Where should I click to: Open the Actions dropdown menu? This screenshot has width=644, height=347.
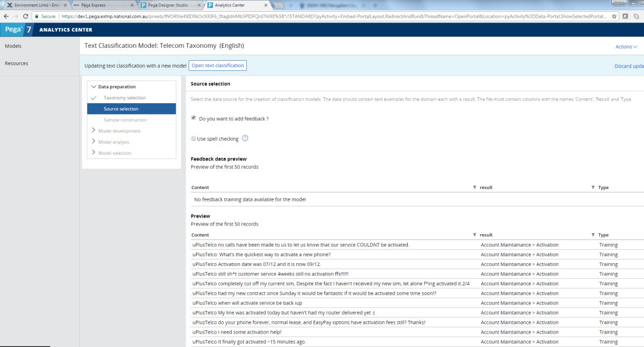(626, 47)
